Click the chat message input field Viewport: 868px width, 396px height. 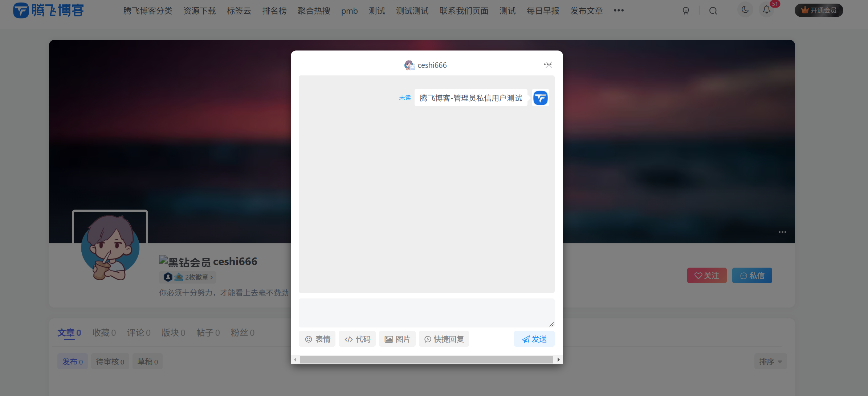pos(426,313)
